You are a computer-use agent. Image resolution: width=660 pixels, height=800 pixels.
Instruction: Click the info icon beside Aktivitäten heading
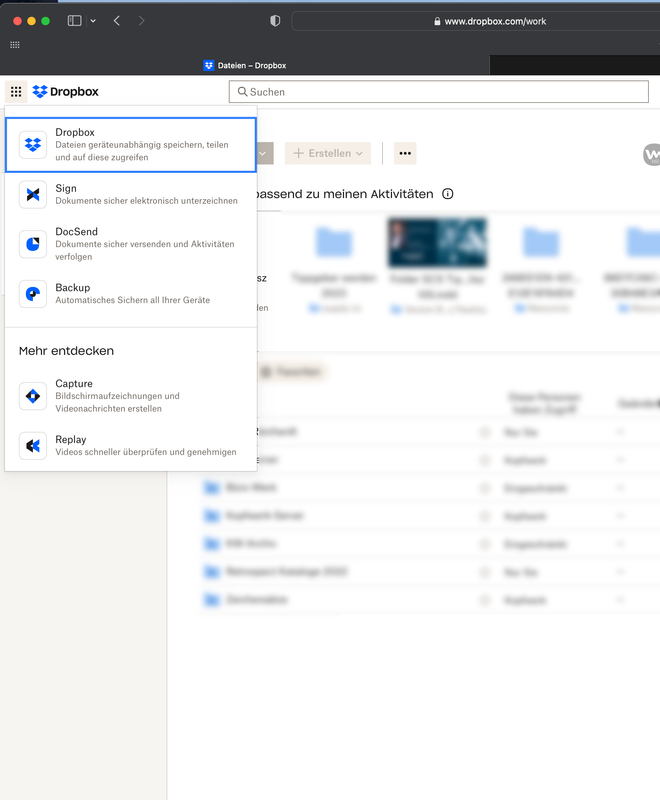point(447,194)
